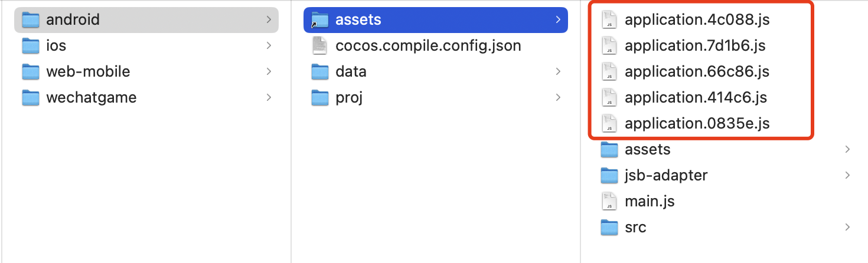Viewport: 868px width, 263px height.
Task: Click the selected assets alias folder icon
Action: tap(319, 20)
